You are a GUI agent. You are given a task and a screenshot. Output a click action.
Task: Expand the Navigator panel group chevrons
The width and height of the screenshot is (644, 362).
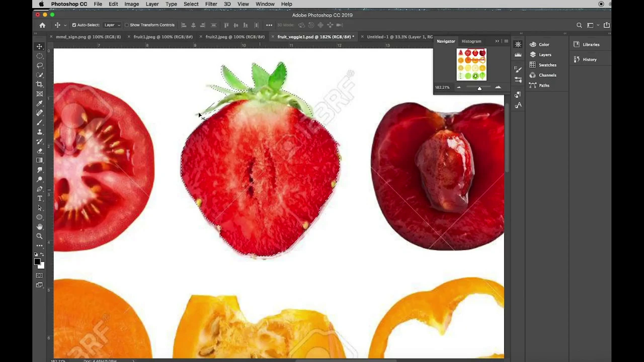[x=497, y=41]
